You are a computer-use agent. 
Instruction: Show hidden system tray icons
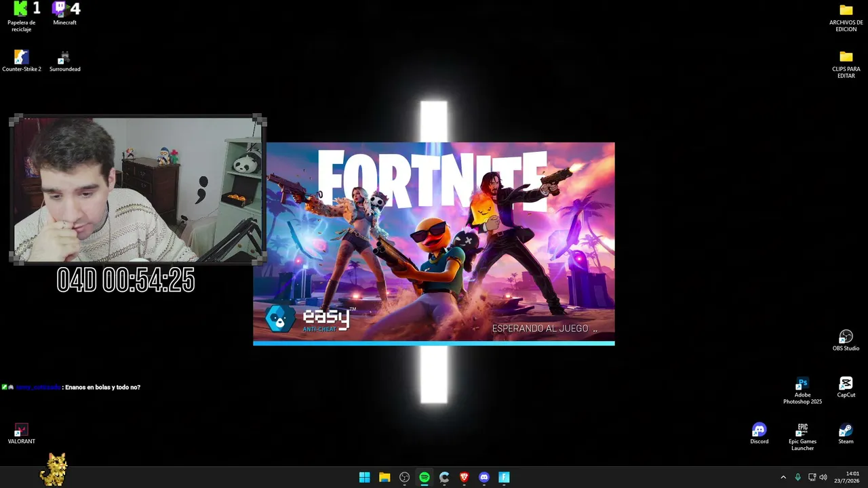tap(783, 477)
